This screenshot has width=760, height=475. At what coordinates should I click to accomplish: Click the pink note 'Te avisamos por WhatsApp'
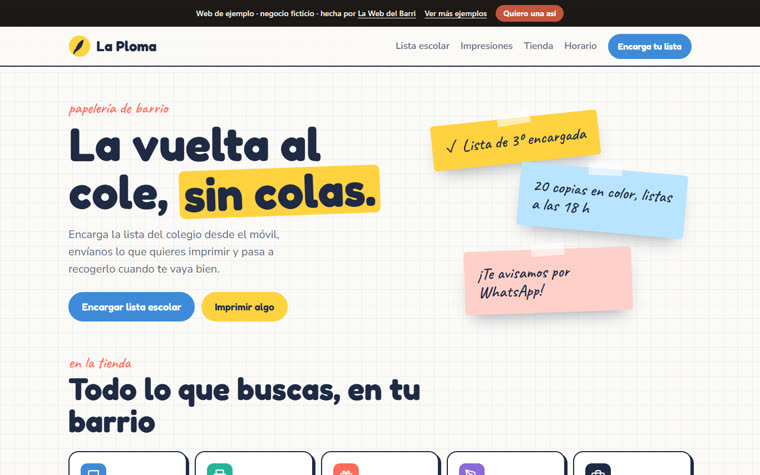tap(548, 281)
